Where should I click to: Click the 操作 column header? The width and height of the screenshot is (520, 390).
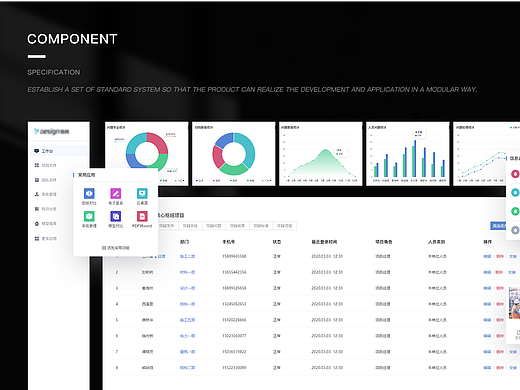pos(487,242)
